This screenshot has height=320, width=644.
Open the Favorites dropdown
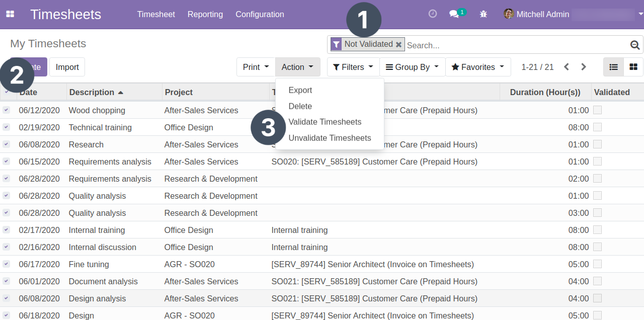click(478, 67)
